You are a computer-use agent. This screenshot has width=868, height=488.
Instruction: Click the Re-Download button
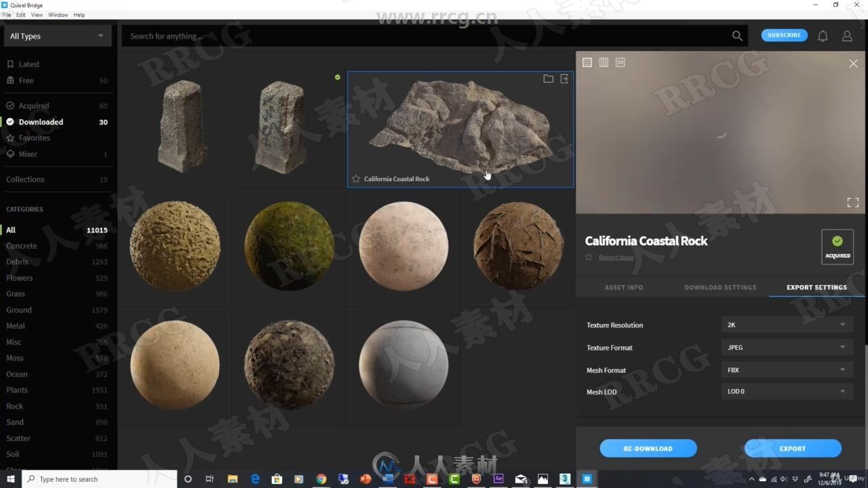pyautogui.click(x=648, y=448)
